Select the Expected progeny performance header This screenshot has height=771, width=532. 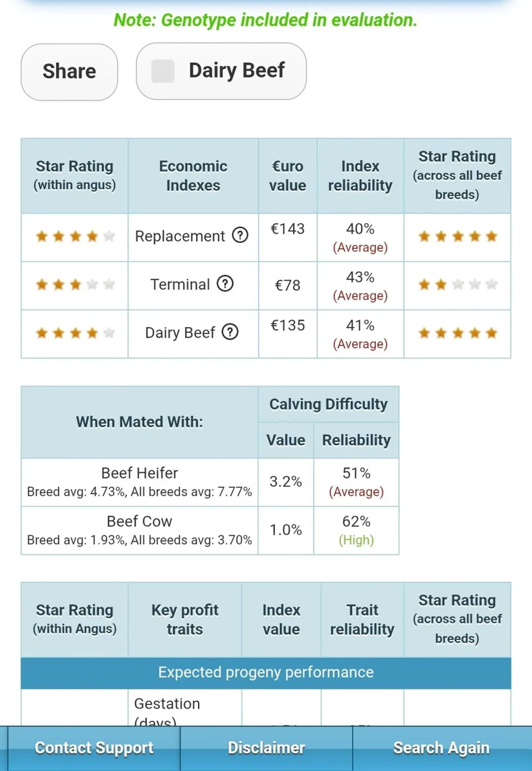(266, 673)
